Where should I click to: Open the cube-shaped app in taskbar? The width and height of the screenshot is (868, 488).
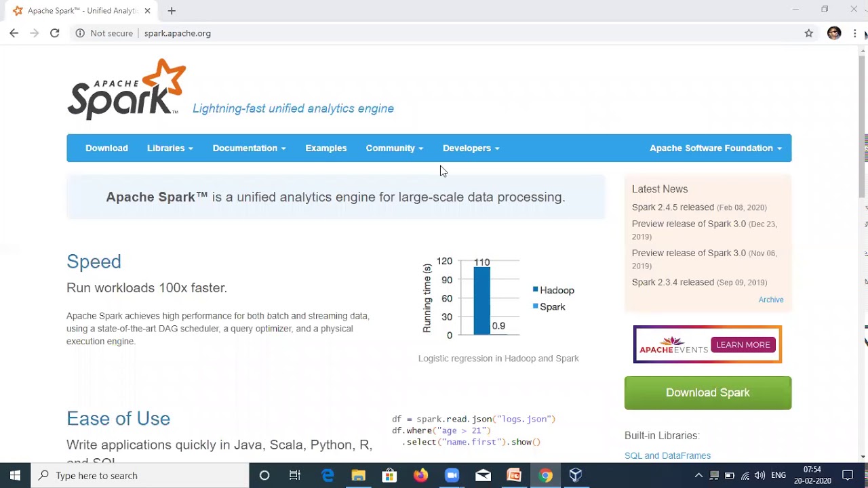(x=576, y=475)
